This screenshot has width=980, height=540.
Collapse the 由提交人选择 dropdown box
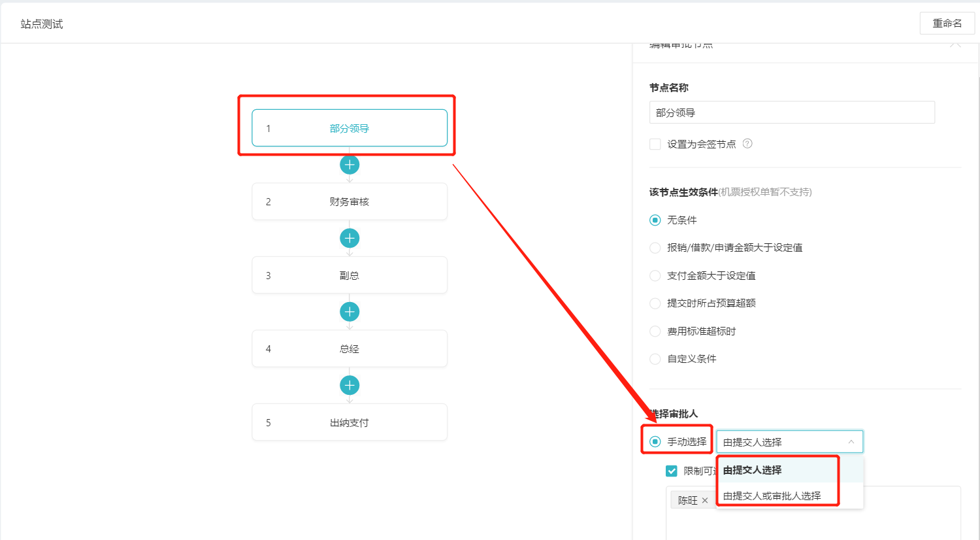pyautogui.click(x=790, y=442)
